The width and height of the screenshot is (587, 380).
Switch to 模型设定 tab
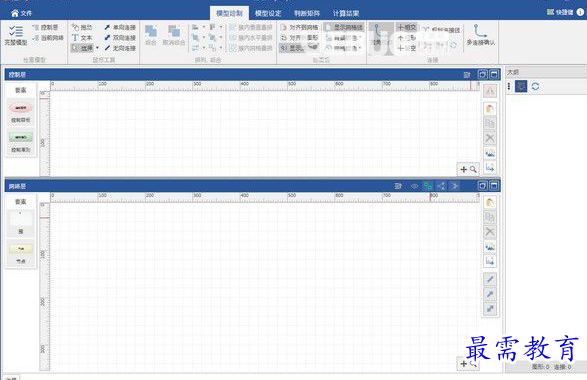pos(268,13)
